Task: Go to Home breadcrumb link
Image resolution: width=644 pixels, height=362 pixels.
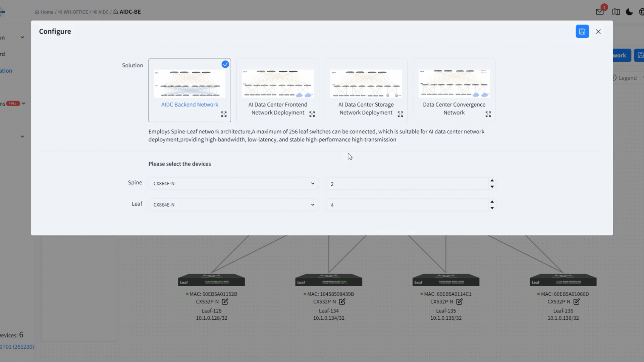Action: pos(47,12)
